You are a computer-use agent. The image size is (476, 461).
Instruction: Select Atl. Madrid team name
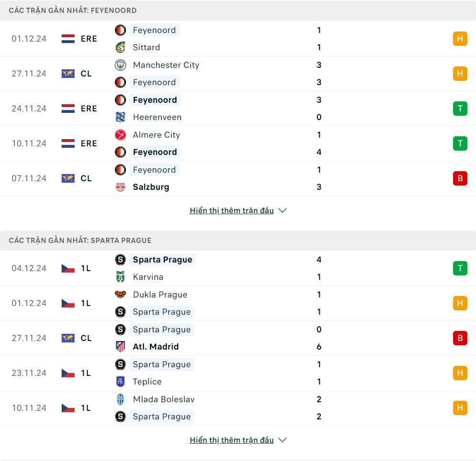coord(156,347)
